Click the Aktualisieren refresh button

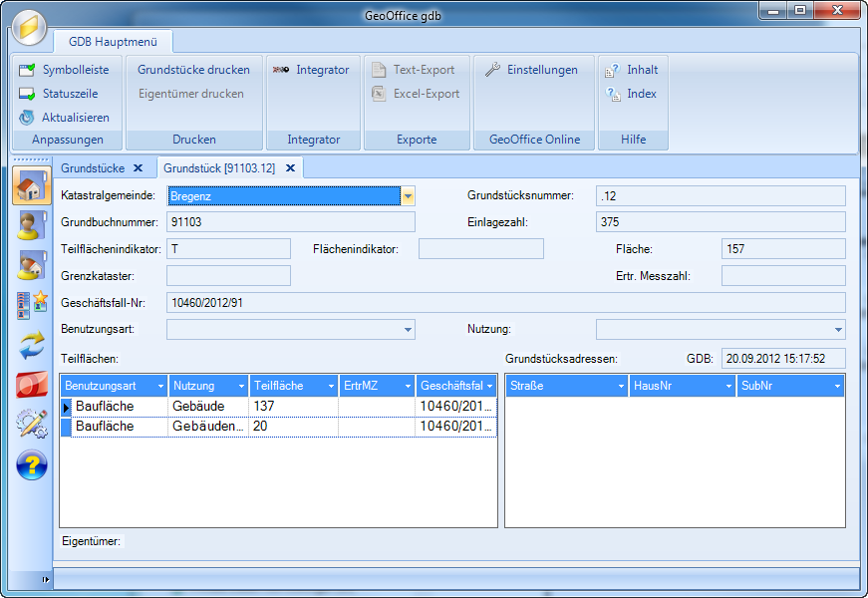[65, 118]
